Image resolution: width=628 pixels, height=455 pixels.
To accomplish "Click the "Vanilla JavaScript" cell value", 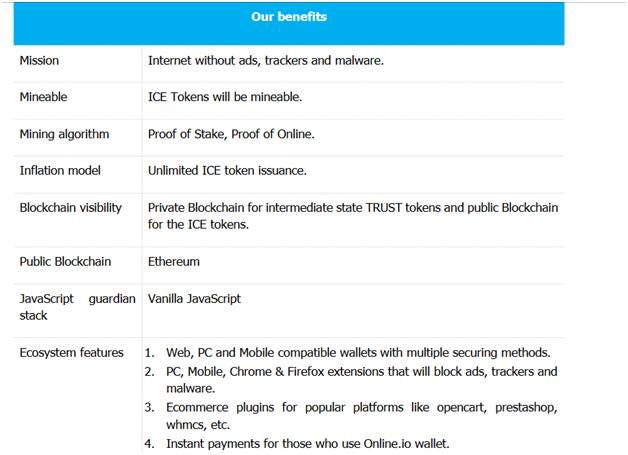I will pyautogui.click(x=194, y=299).
